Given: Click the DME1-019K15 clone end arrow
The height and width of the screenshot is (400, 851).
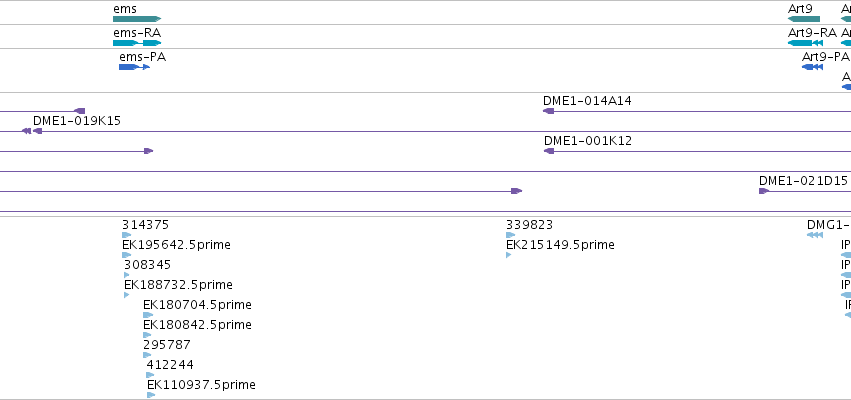Looking at the screenshot, I should [x=37, y=131].
